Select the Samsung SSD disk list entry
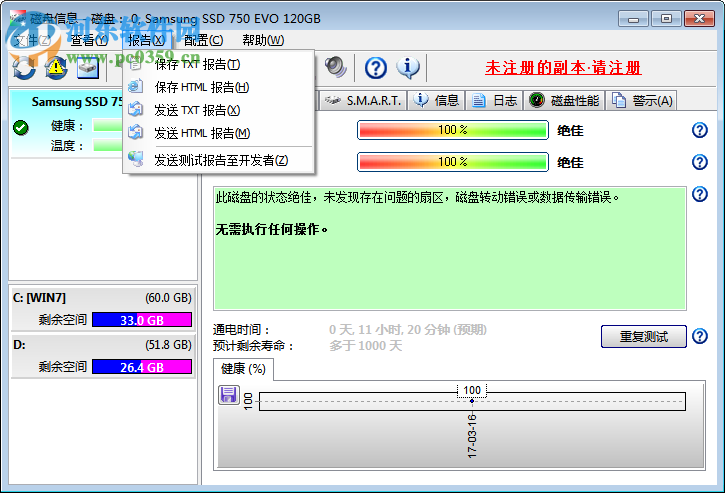Screen dimensions: 725x493 coord(67,123)
